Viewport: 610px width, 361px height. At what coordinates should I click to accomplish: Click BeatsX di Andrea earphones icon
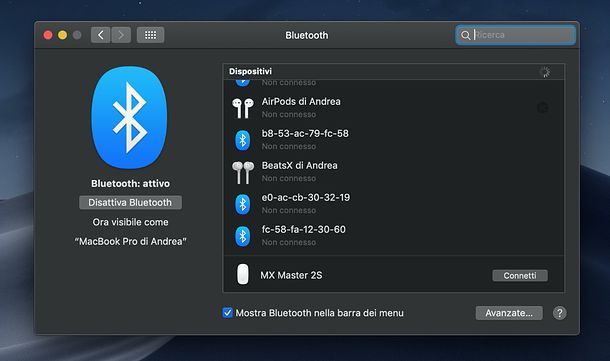point(243,172)
